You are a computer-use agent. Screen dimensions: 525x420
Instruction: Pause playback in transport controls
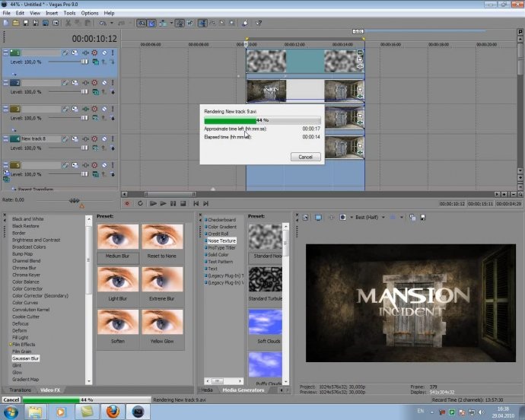(x=173, y=203)
